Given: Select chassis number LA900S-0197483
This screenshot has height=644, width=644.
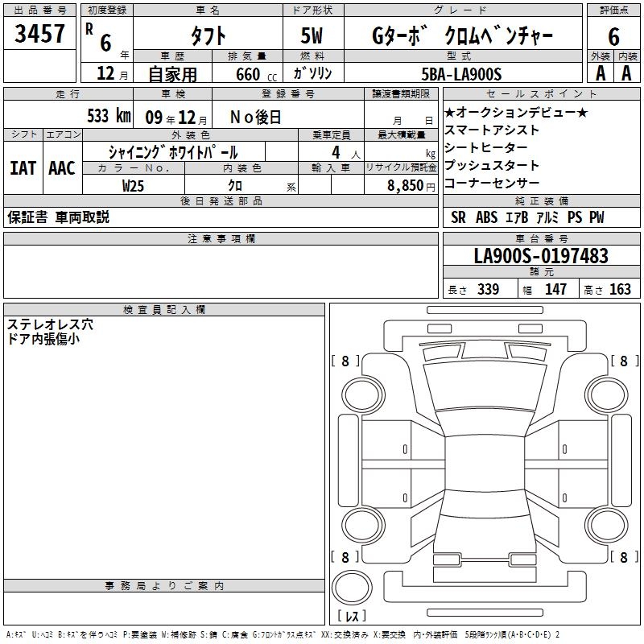Looking at the screenshot, I should (x=541, y=256).
